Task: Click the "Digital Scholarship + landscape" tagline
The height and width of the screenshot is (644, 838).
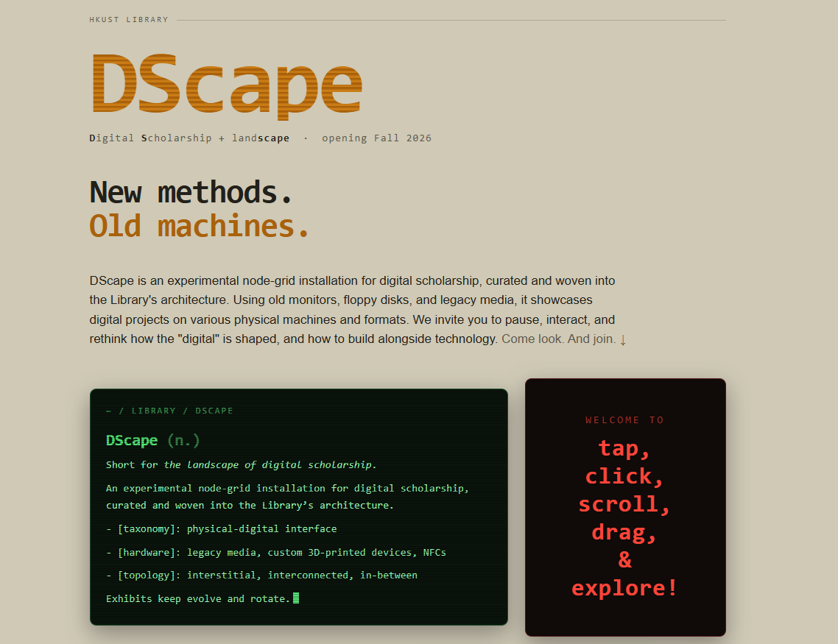Action: point(189,138)
